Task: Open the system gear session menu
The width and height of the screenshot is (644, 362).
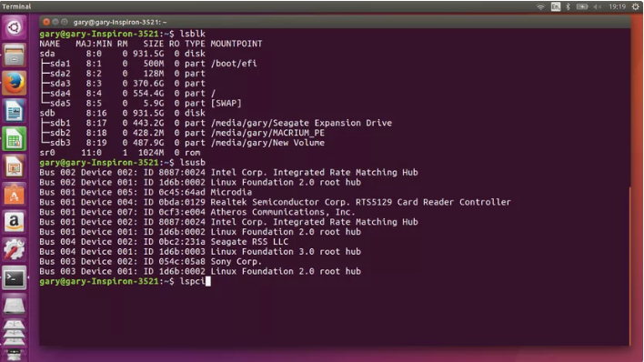Action: (636, 6)
